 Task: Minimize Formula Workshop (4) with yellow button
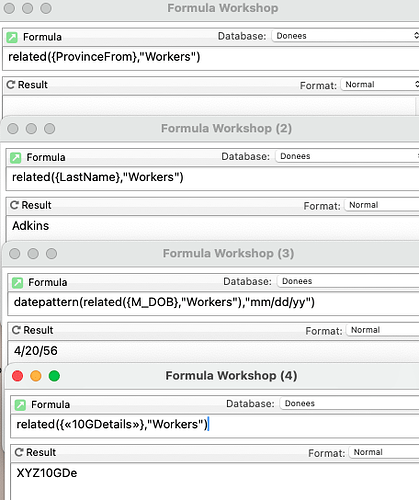tap(36, 376)
